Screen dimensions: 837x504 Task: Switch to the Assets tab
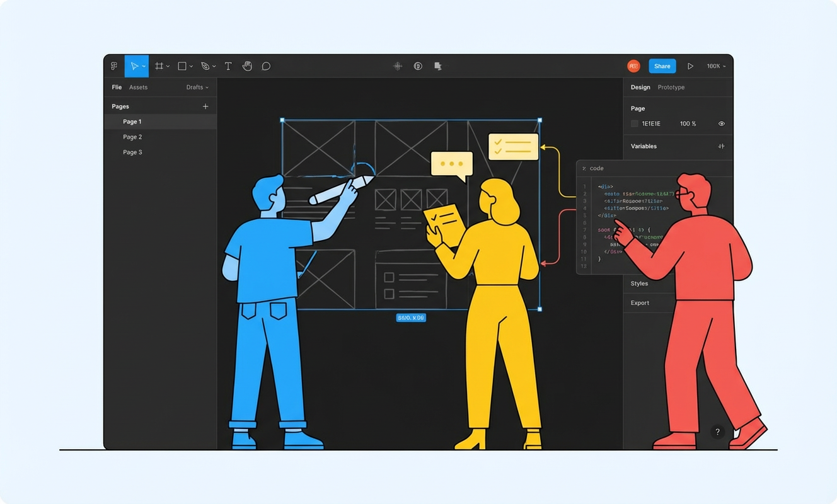pos(138,88)
